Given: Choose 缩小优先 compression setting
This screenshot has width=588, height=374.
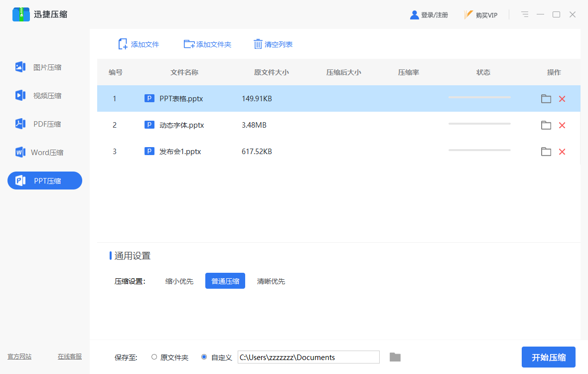Looking at the screenshot, I should click(x=179, y=281).
